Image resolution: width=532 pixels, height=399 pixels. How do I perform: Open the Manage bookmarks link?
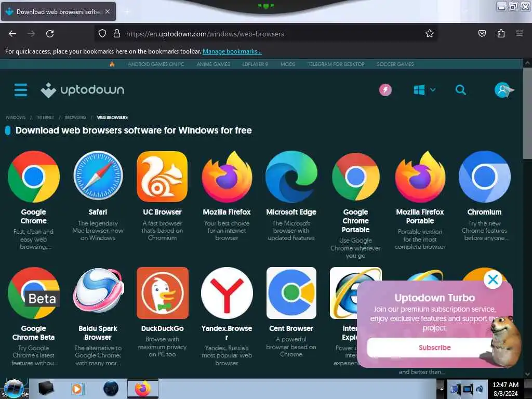tap(232, 51)
